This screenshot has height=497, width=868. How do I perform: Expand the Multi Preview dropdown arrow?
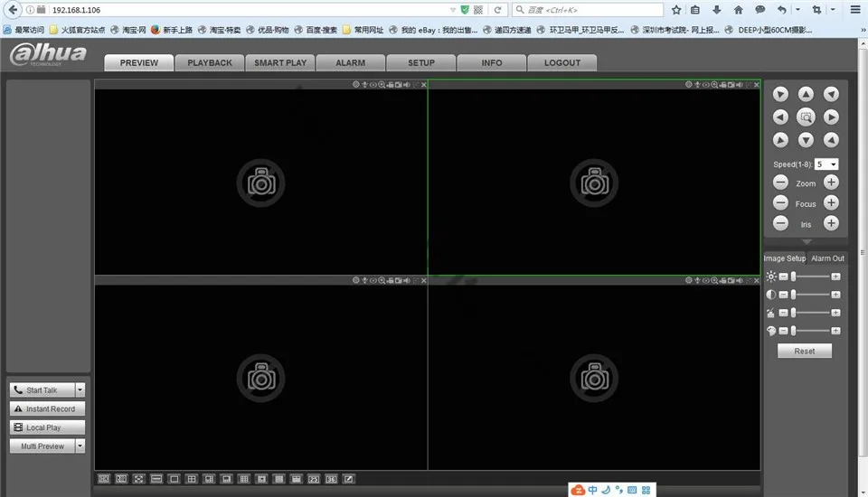pos(80,446)
